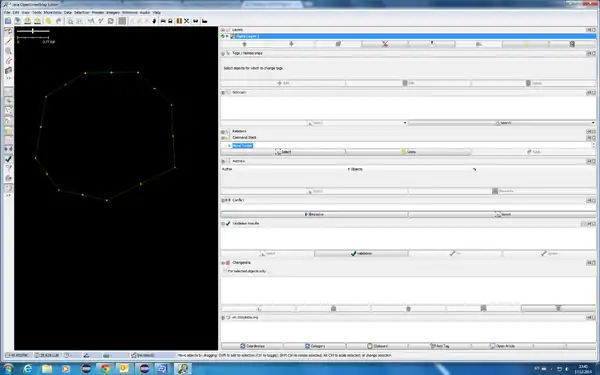The image size is (600, 375).
Task: Open the Presets menu
Action: 98,13
